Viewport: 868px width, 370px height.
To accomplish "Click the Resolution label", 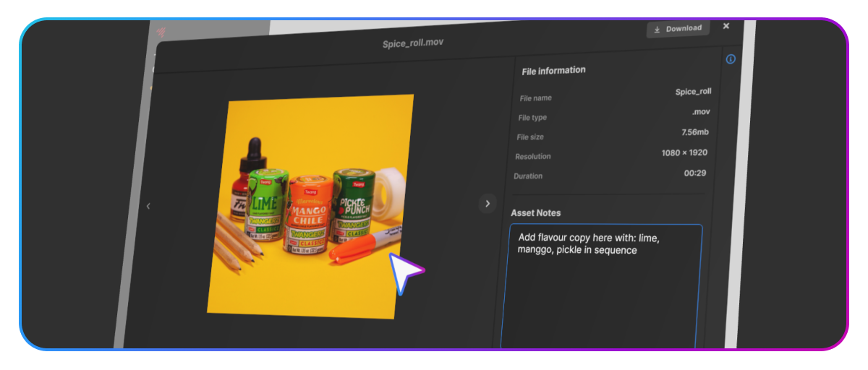I will pyautogui.click(x=532, y=157).
